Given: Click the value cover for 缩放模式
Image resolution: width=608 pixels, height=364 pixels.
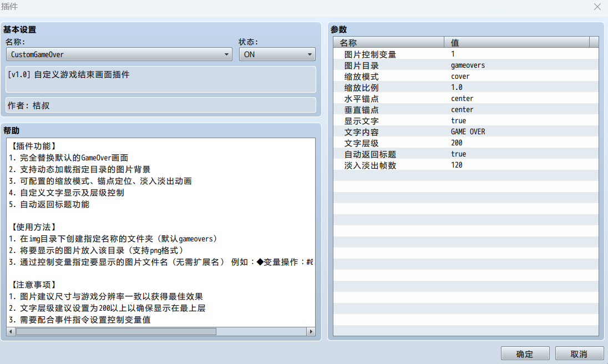Looking at the screenshot, I should [460, 77].
